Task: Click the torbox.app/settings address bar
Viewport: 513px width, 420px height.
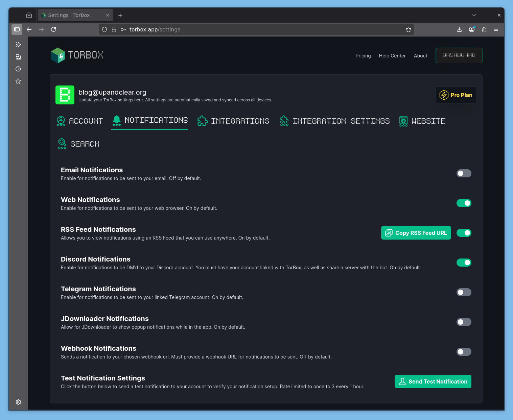Action: point(257,29)
